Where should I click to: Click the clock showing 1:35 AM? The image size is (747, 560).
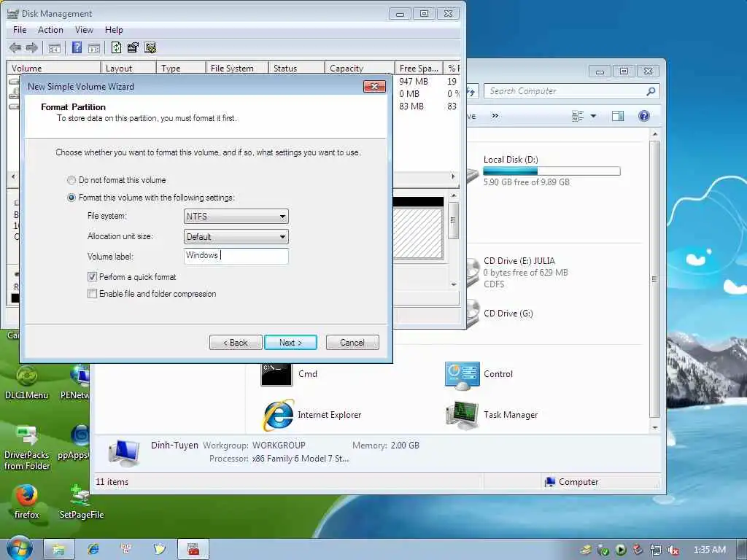click(710, 550)
